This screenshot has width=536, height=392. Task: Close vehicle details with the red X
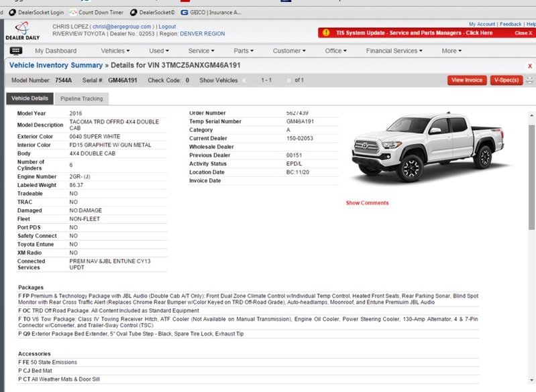[529, 66]
